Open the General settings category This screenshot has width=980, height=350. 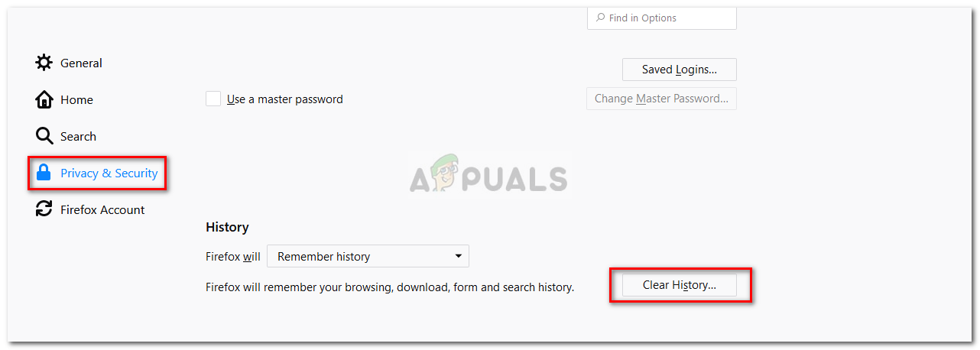81,63
